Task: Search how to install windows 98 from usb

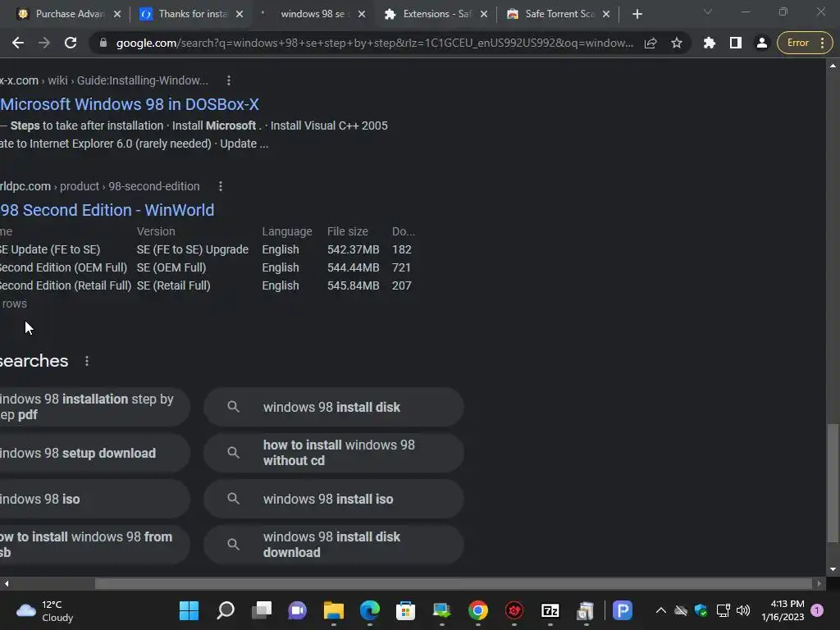Action: pos(94,545)
